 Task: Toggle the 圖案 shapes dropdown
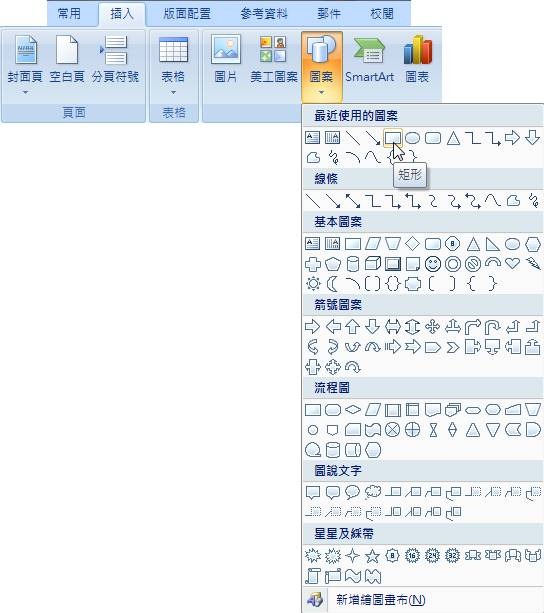(322, 66)
